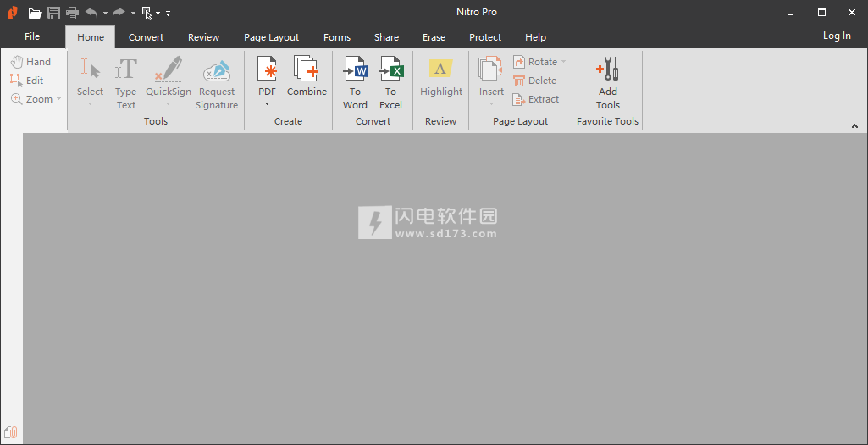Image resolution: width=868 pixels, height=445 pixels.
Task: Switch to the Review tab
Action: [x=204, y=37]
